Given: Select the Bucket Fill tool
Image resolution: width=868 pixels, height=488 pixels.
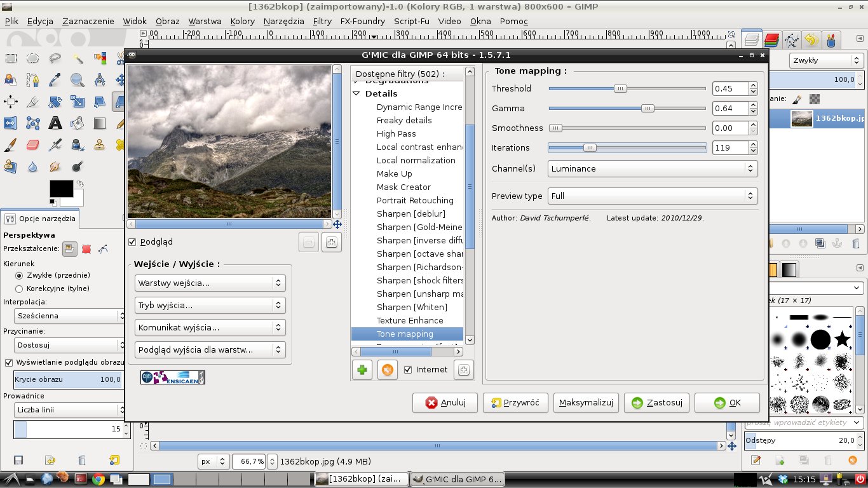Looking at the screenshot, I should coord(78,123).
